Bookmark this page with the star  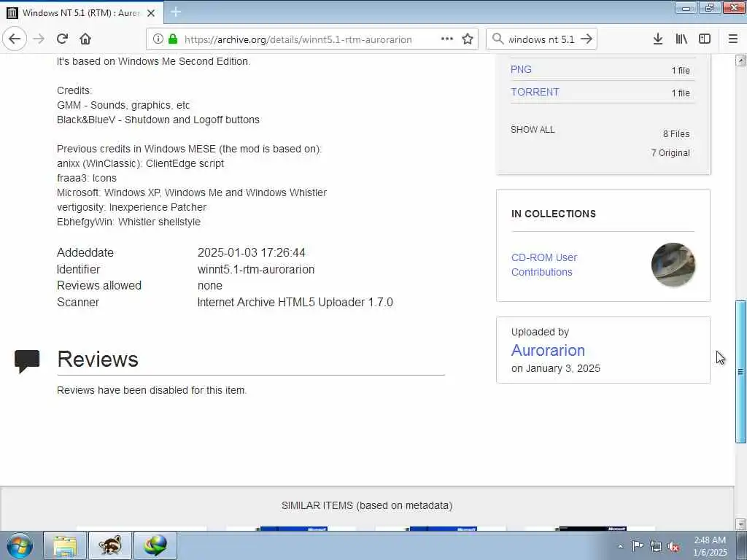pyautogui.click(x=468, y=39)
